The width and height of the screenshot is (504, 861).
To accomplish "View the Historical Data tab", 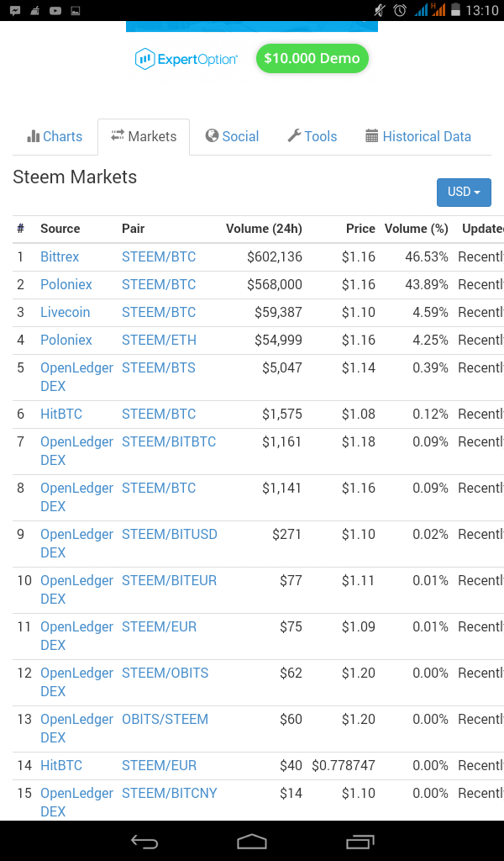I will coord(418,136).
